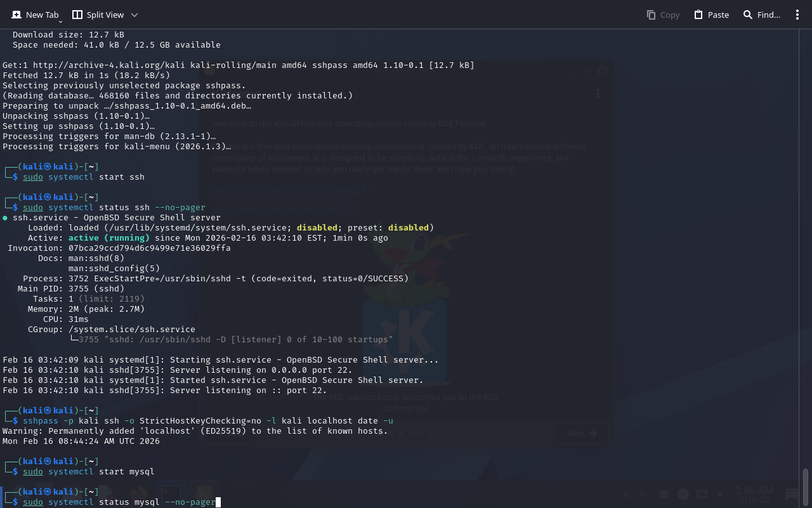
Task: Click the 'sudo systemctl start ssh' command
Action: (84, 177)
